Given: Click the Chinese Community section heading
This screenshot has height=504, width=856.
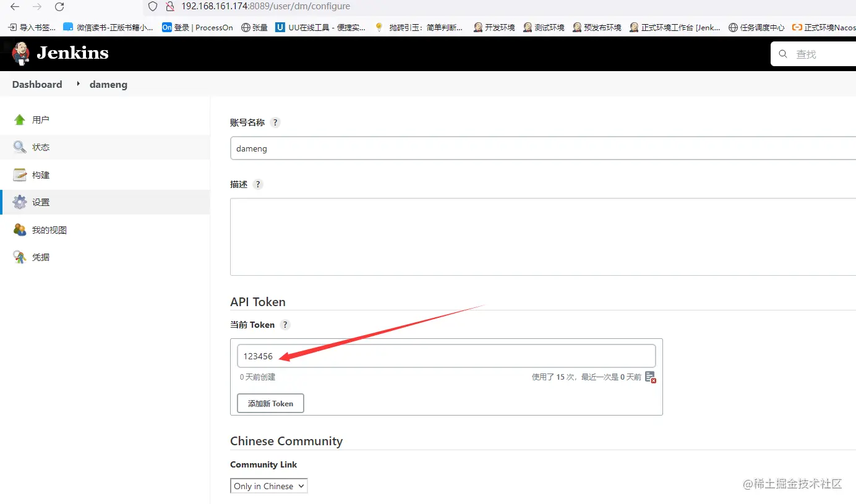Looking at the screenshot, I should (x=286, y=441).
